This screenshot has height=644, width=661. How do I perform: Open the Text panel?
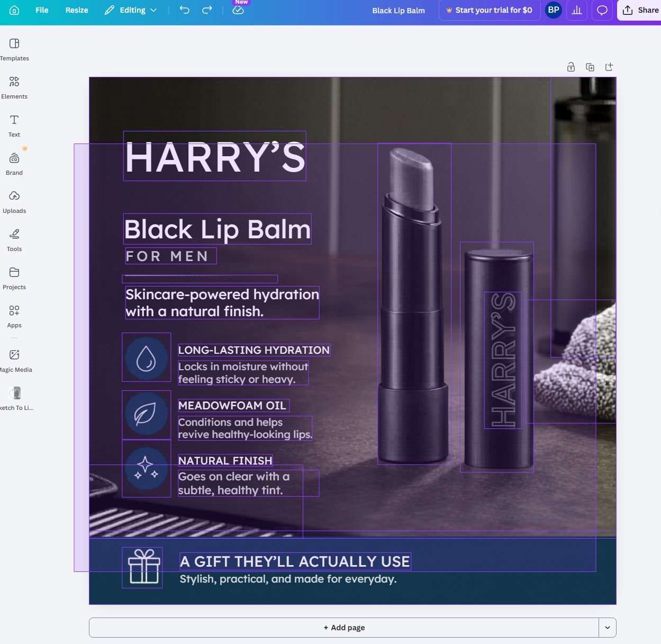[14, 126]
